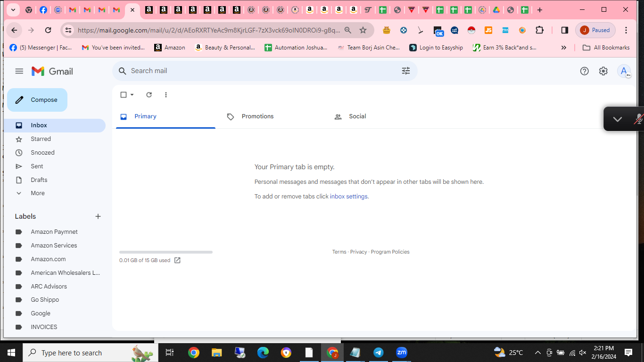Show more bookmarks chevron

click(563, 48)
